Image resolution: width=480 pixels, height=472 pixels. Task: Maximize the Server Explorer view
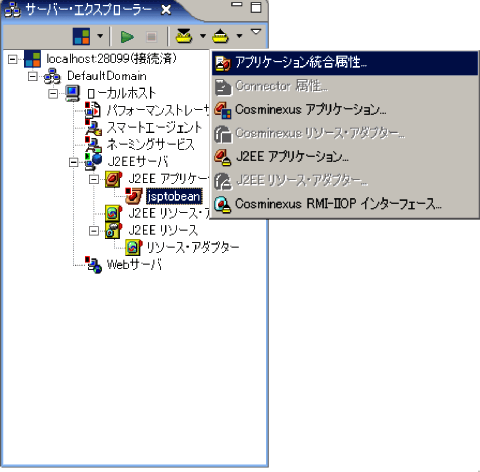click(256, 7)
